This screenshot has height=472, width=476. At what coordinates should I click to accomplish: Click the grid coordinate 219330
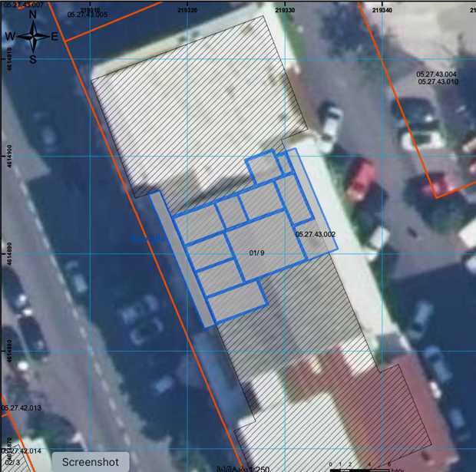(285, 10)
